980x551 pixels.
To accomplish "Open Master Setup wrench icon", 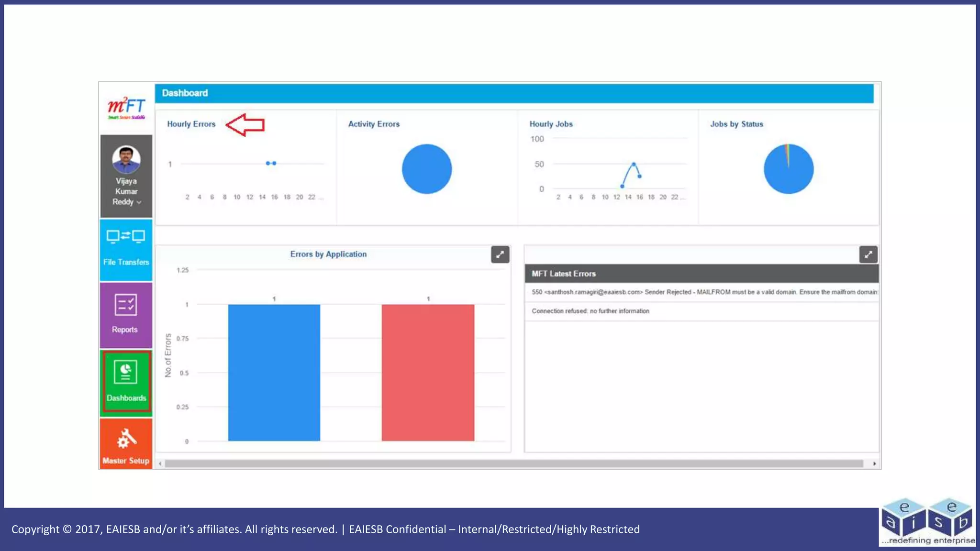I will click(126, 439).
